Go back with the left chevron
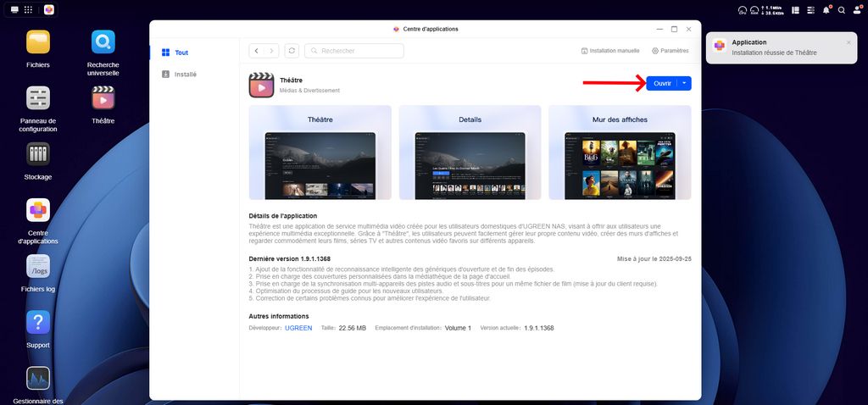Image resolution: width=868 pixels, height=405 pixels. coord(256,51)
